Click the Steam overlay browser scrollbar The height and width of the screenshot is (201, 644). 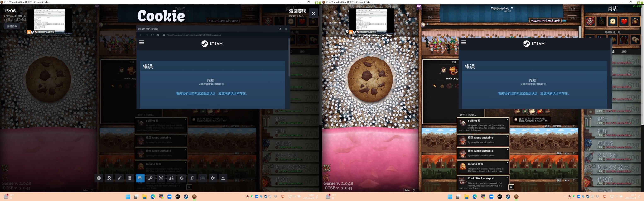289,57
